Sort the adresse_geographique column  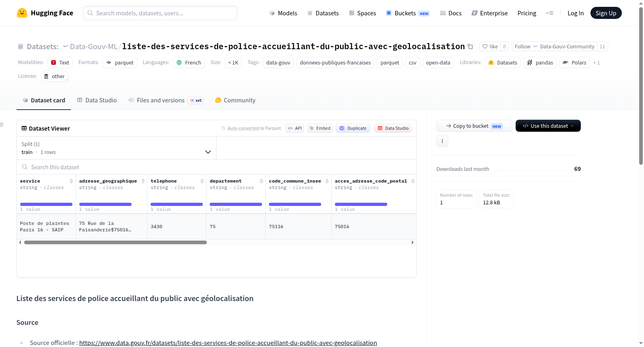[143, 181]
